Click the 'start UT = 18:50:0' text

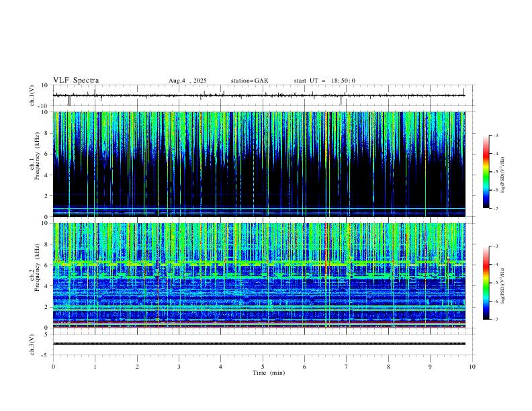coord(324,81)
